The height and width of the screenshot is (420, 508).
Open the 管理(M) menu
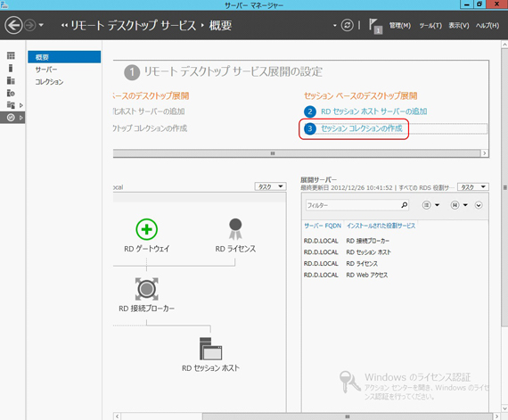click(x=400, y=26)
